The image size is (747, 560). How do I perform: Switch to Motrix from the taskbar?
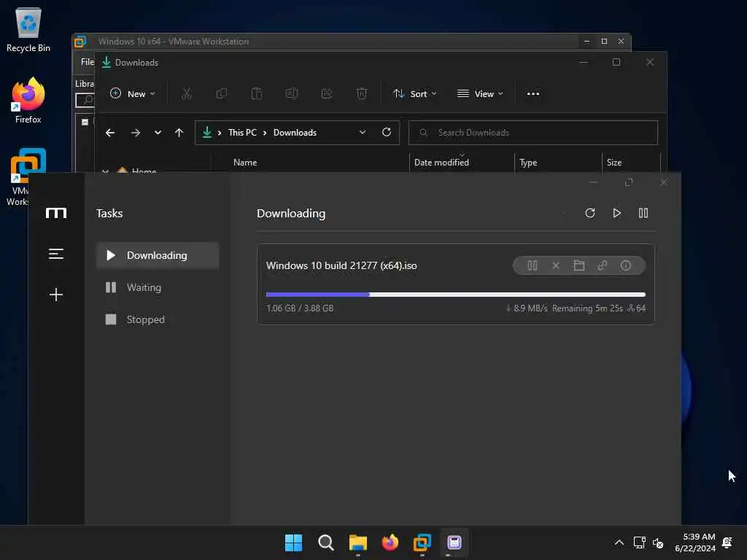pyautogui.click(x=454, y=542)
